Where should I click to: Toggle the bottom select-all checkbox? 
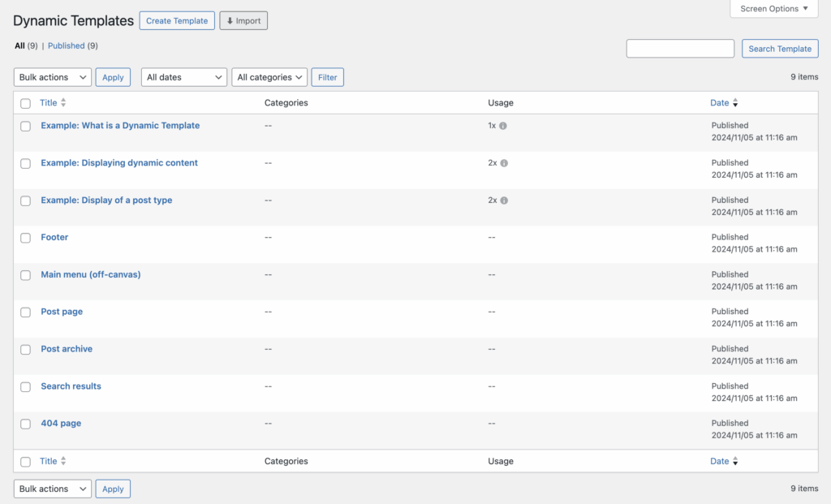(x=25, y=462)
